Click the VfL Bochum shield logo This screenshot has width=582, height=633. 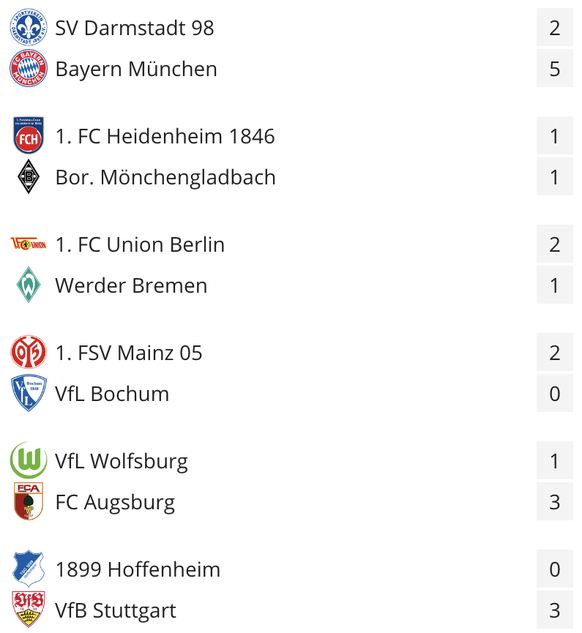[x=28, y=393]
